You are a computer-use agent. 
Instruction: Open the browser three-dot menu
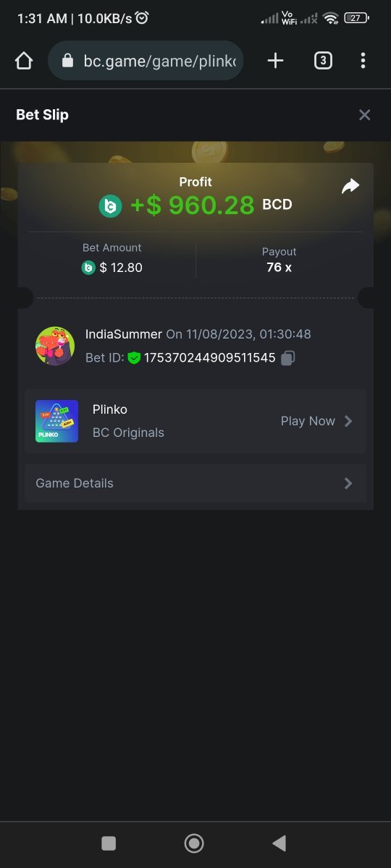click(363, 61)
